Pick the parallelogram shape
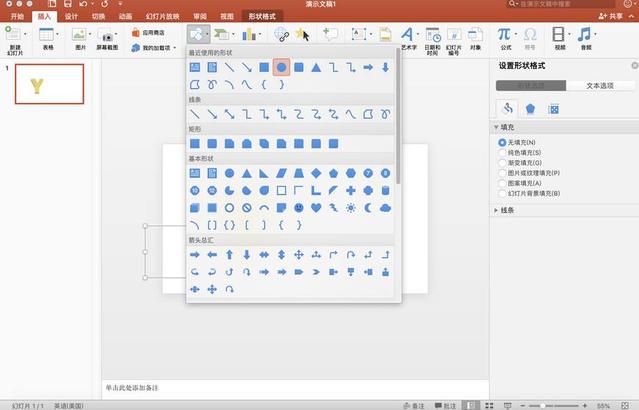639x410 pixels. coord(281,173)
